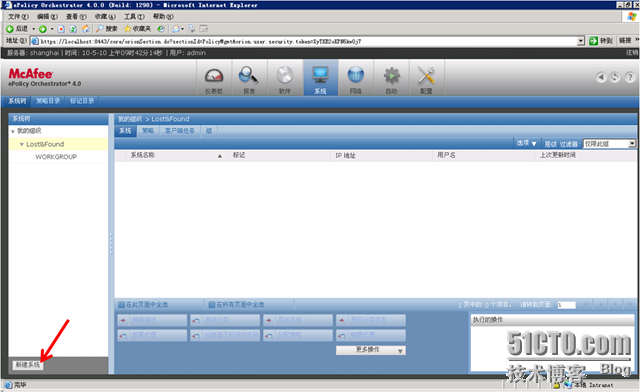Click the IE print icon
640x392 pixels.
tap(191, 29)
